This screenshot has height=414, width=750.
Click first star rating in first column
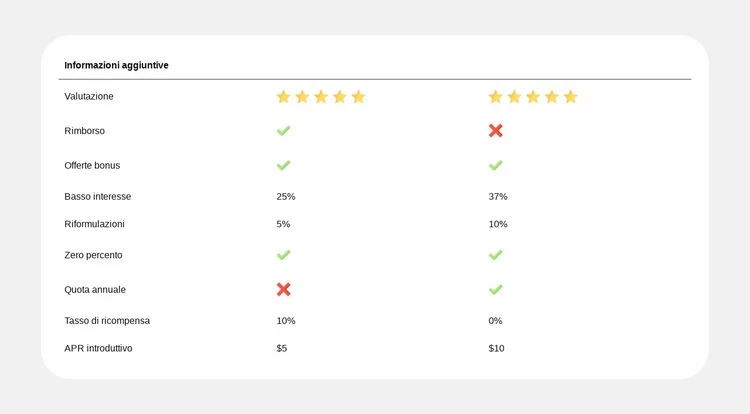(x=283, y=97)
